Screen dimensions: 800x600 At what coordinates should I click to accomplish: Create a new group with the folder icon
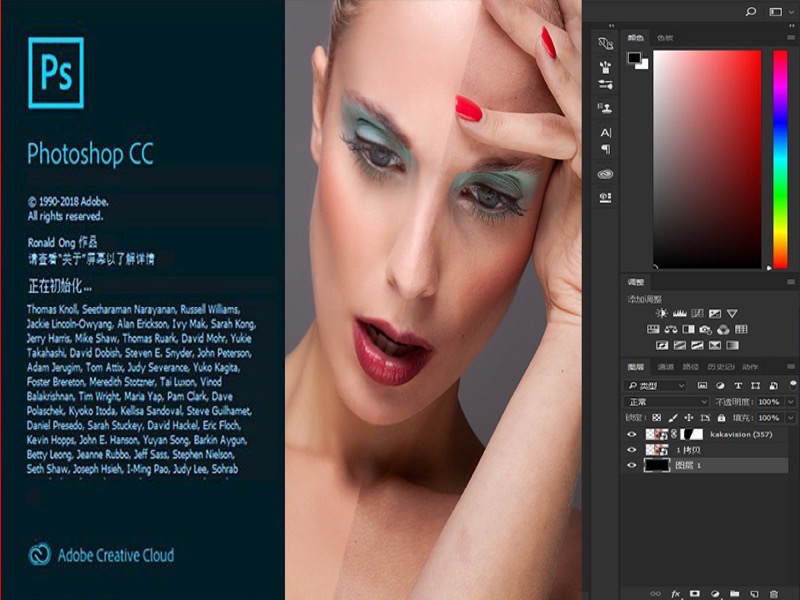pos(734,593)
